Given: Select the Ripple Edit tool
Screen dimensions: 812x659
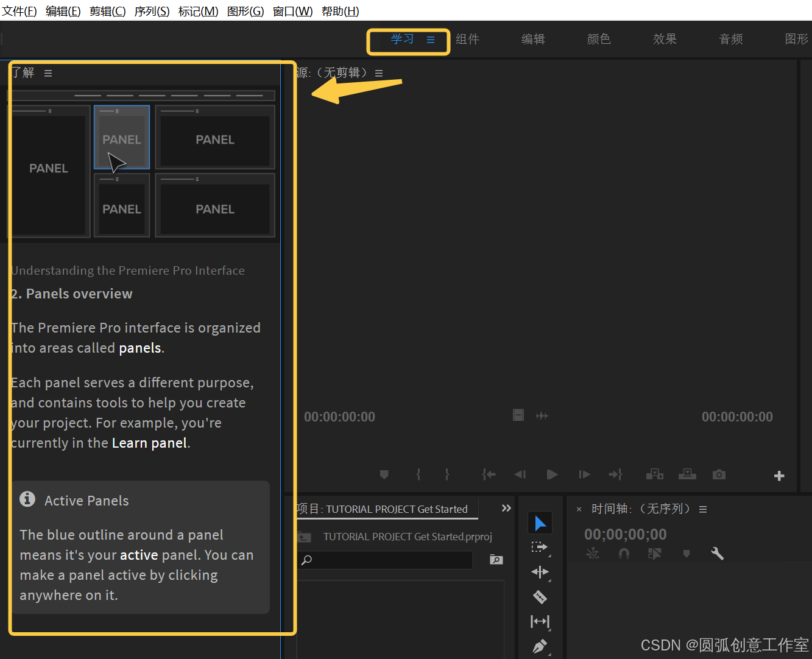Looking at the screenshot, I should click(x=540, y=572).
